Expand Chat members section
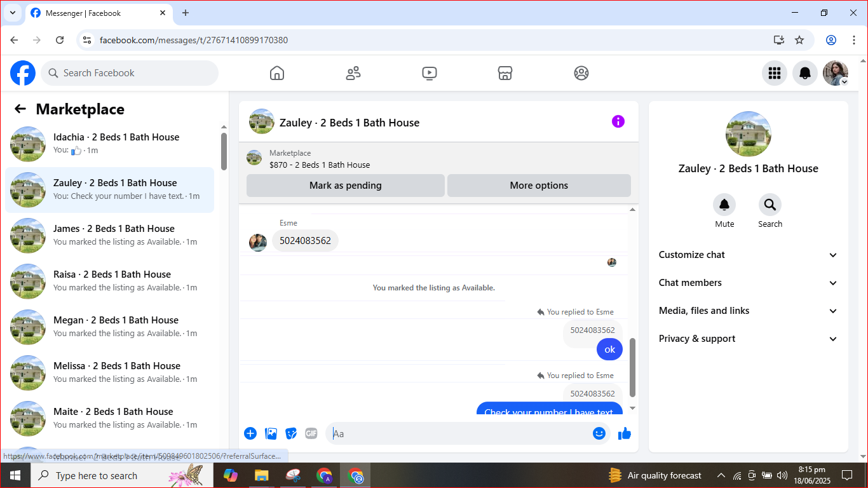 pyautogui.click(x=748, y=283)
